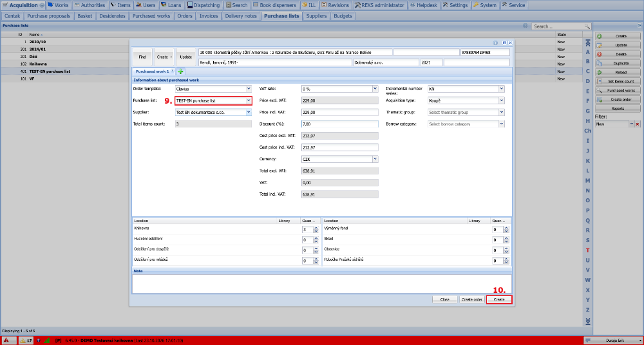The image size is (644, 345).
Task: Open Reports in the right panel
Action: pos(618,108)
